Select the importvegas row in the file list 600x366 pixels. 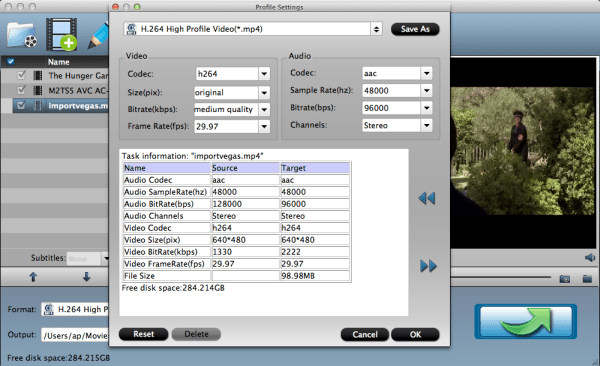pos(61,106)
